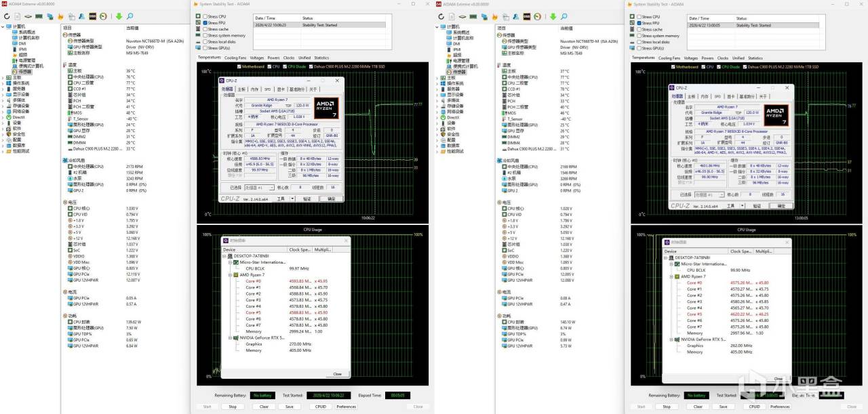
Task: Open the flame stability test icon in left AIDA64 toolbar
Action: pyautogui.click(x=60, y=16)
